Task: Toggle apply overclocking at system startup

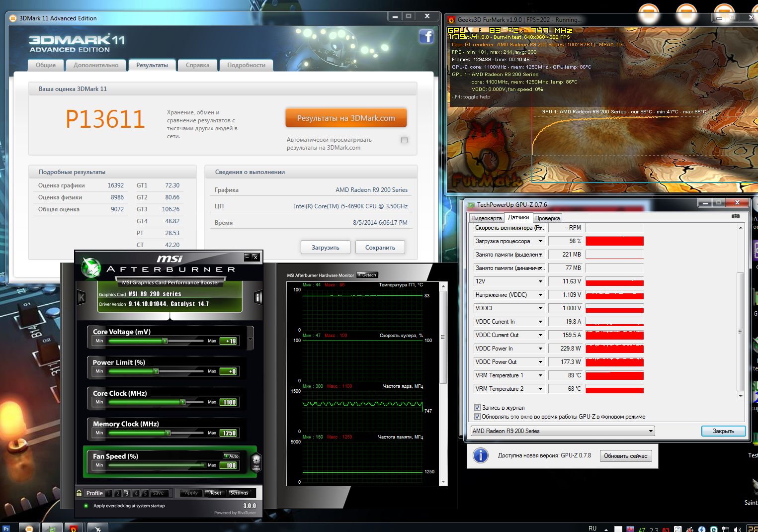Action: pos(86,506)
